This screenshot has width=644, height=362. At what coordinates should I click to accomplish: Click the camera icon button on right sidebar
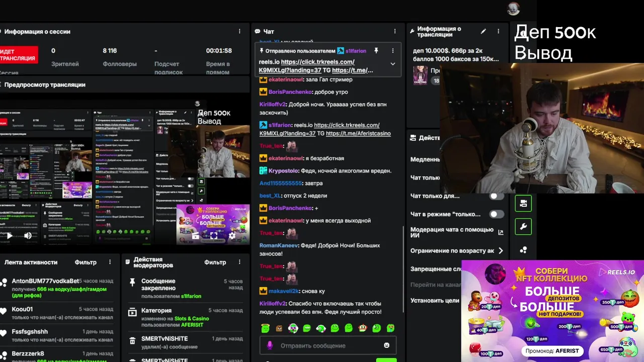(523, 203)
